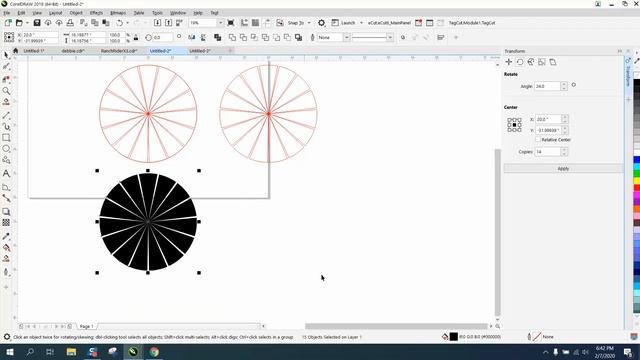
Task: Expand the Launch dropdown
Action: [361, 23]
